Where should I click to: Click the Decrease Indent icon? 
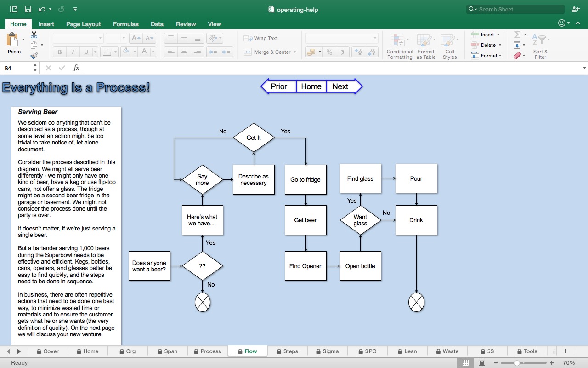[x=213, y=52]
